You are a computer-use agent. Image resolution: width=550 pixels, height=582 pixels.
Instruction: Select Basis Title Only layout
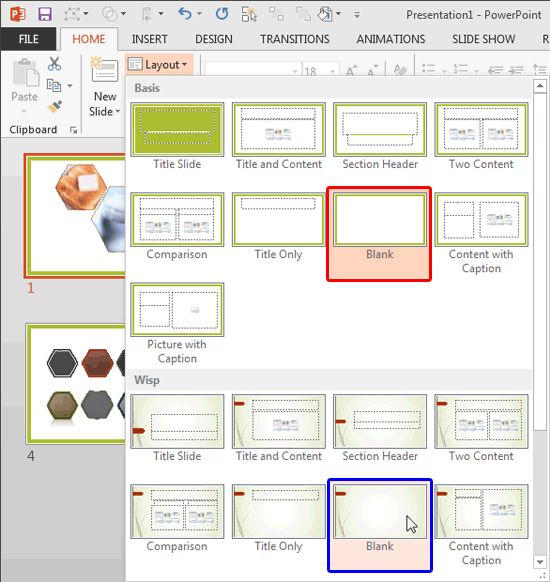pyautogui.click(x=279, y=227)
